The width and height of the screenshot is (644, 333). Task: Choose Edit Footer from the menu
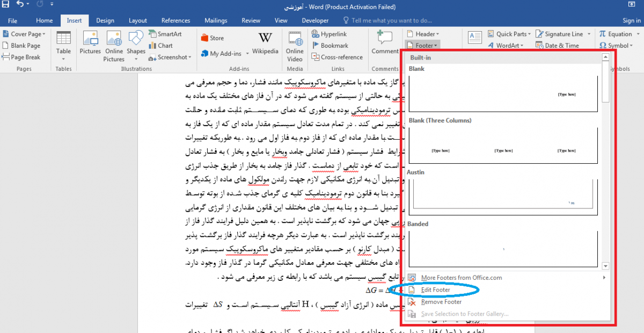click(x=435, y=290)
